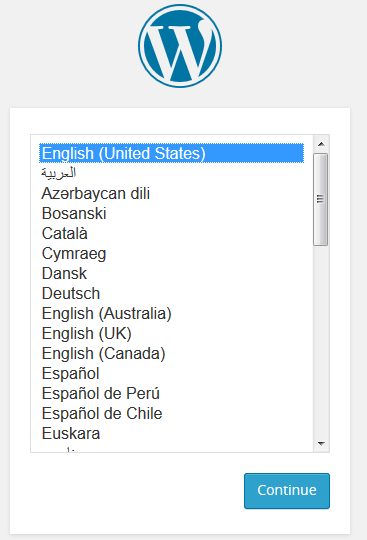
Task: Choose English (Canada) from list
Action: [171, 353]
